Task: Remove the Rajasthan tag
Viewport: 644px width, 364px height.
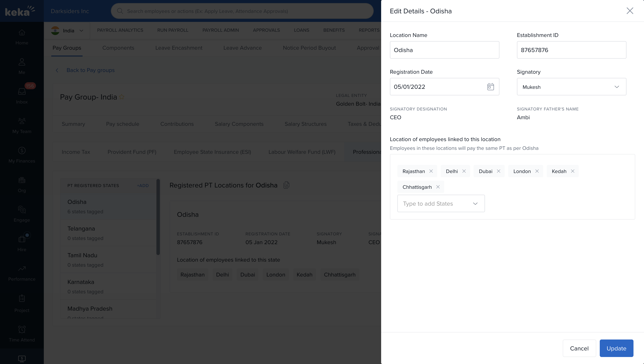Action: tap(431, 171)
